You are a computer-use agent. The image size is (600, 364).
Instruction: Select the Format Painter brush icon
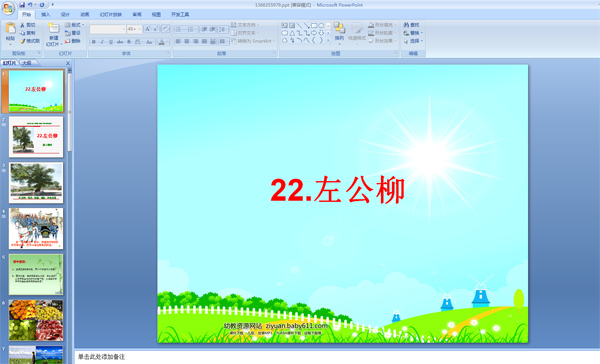[x=23, y=41]
